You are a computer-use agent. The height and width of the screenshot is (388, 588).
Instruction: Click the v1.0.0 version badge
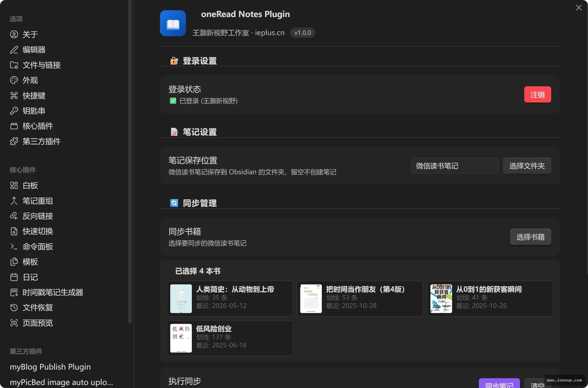click(303, 33)
